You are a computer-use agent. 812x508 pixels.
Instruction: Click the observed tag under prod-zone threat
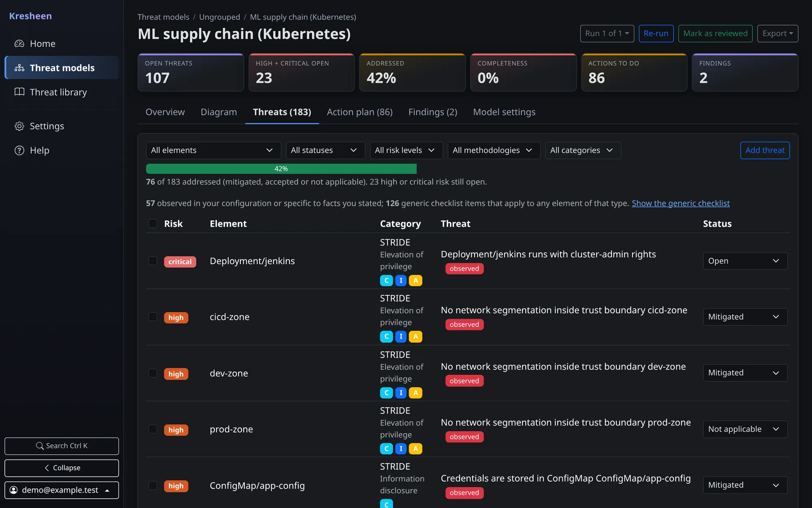(x=464, y=437)
